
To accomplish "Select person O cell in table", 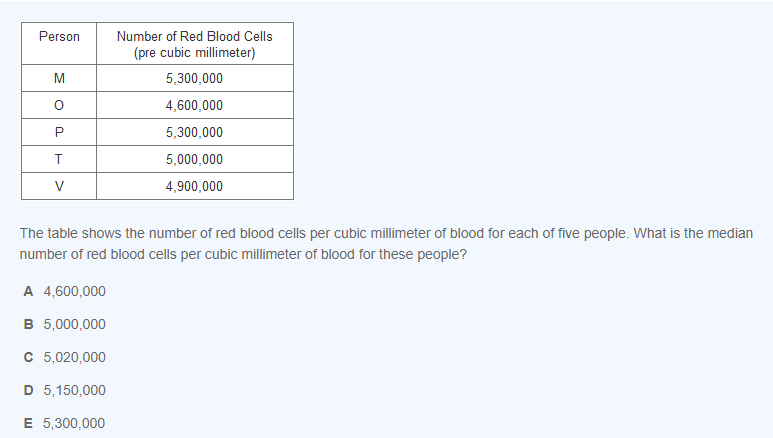I will [x=59, y=106].
